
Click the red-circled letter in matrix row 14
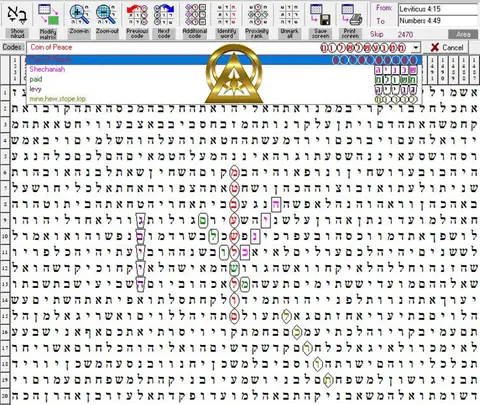tap(234, 300)
